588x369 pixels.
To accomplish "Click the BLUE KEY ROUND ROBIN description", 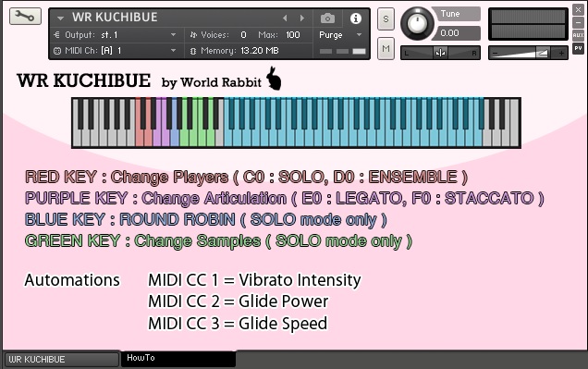I will [205, 220].
